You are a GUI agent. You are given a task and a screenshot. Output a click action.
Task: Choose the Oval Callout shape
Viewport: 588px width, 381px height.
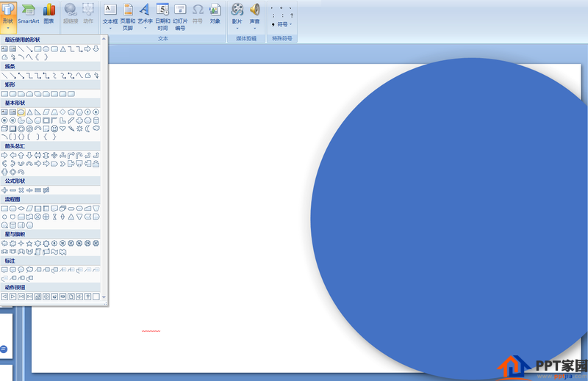click(21, 269)
